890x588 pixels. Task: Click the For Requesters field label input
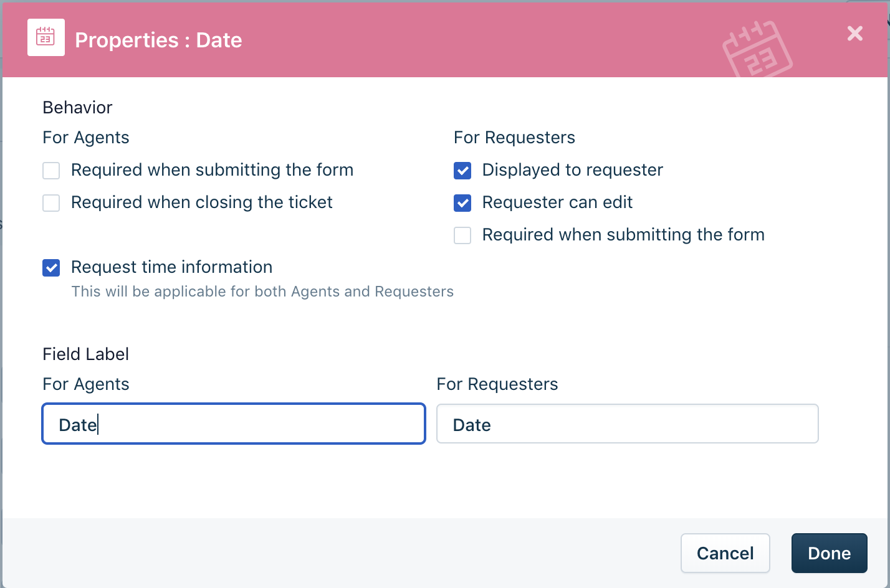pyautogui.click(x=627, y=424)
